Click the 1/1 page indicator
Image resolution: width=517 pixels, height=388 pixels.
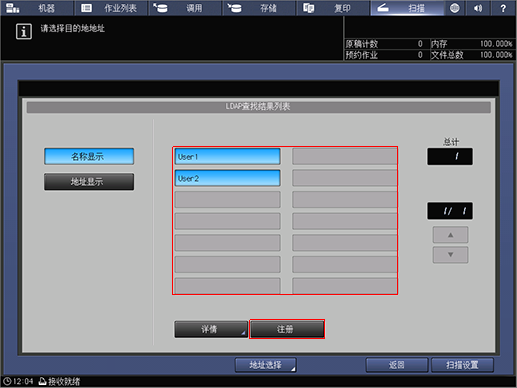coord(450,211)
